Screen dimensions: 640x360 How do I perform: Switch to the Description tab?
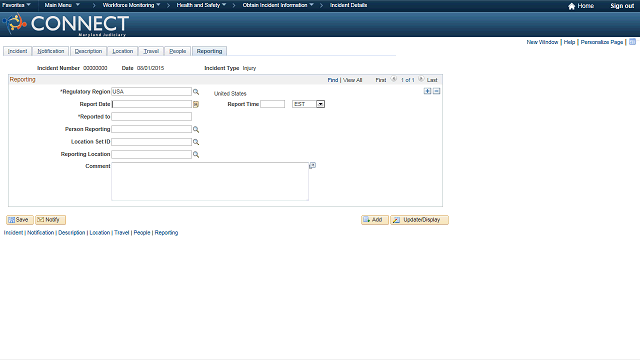(88, 51)
